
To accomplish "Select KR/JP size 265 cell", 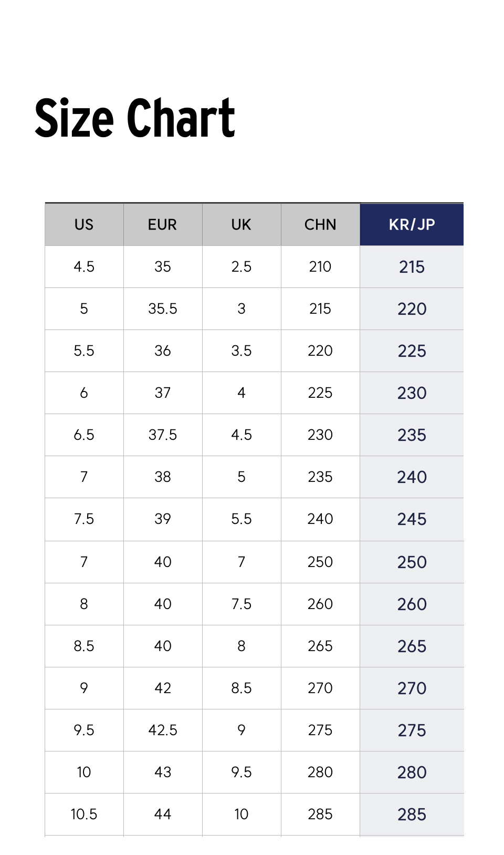I will coord(412,646).
